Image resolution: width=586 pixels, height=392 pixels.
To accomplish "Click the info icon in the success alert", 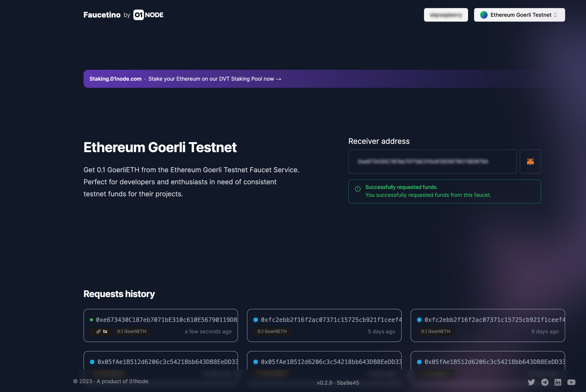I will click(x=358, y=189).
